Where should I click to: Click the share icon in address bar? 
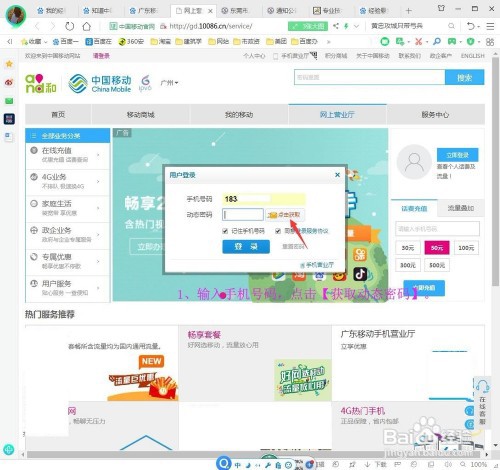(336, 26)
